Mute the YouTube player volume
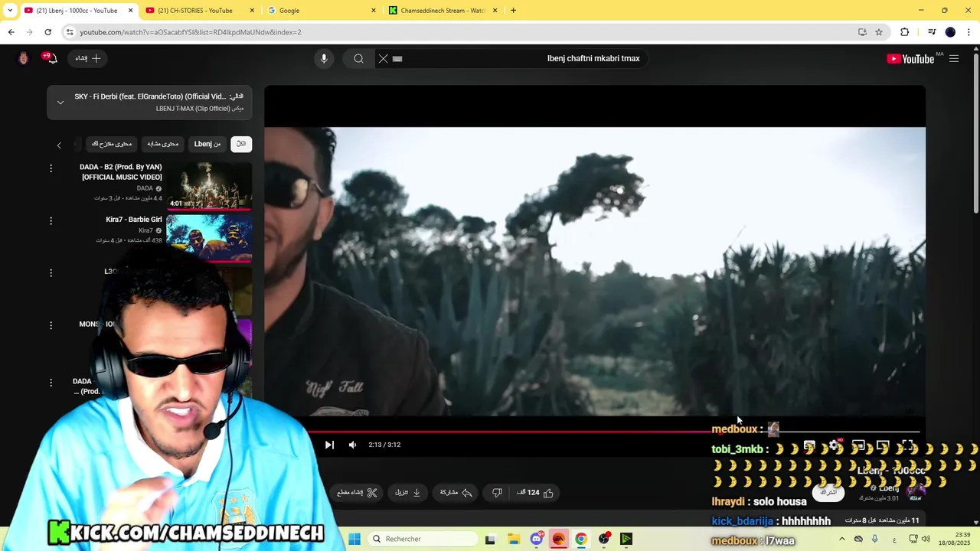This screenshot has width=980, height=551. pyautogui.click(x=352, y=445)
